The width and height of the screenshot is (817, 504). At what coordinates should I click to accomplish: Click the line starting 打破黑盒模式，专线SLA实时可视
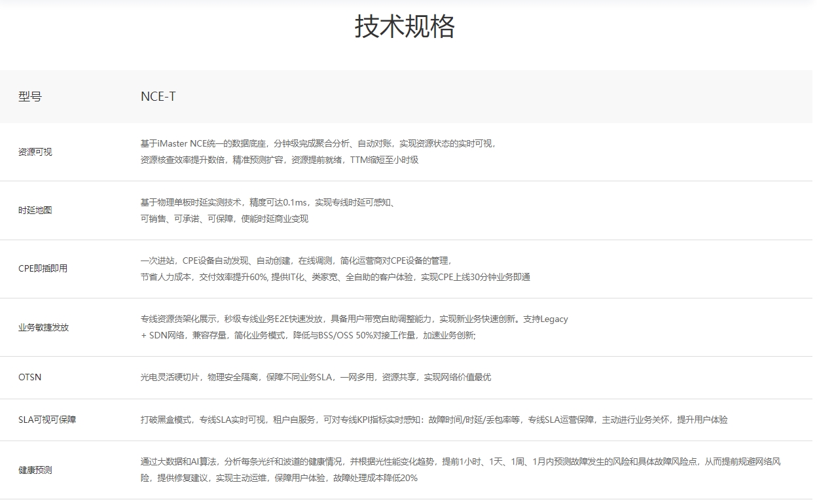click(434, 420)
